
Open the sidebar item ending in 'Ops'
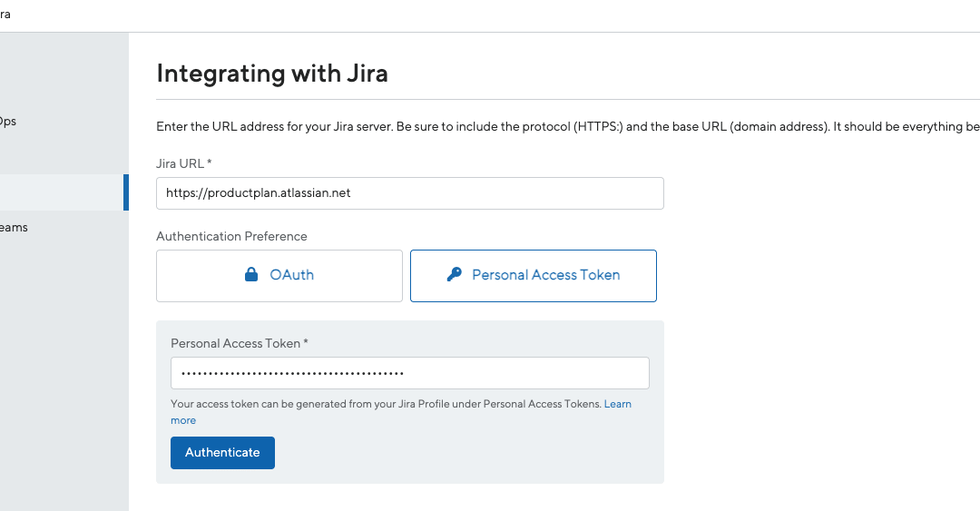coord(8,122)
